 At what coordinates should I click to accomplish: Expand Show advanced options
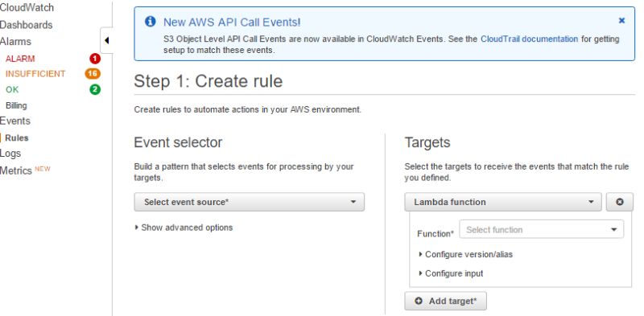(184, 228)
